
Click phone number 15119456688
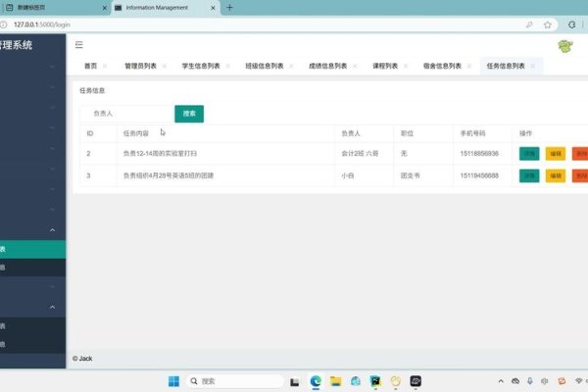pos(479,175)
